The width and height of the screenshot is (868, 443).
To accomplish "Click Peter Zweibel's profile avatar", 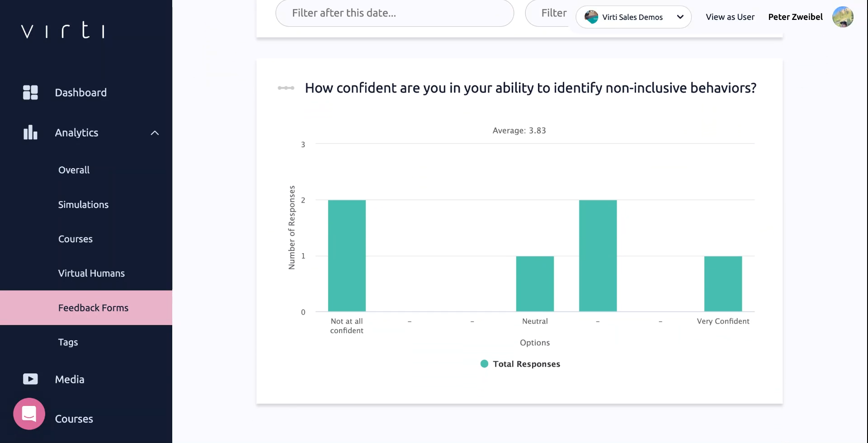I will coord(843,17).
